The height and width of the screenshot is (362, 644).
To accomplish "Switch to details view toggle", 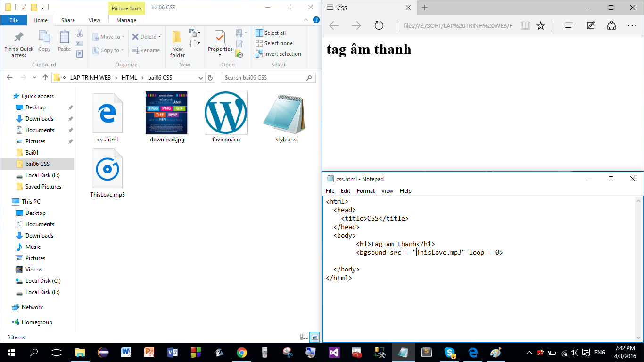I will (304, 337).
